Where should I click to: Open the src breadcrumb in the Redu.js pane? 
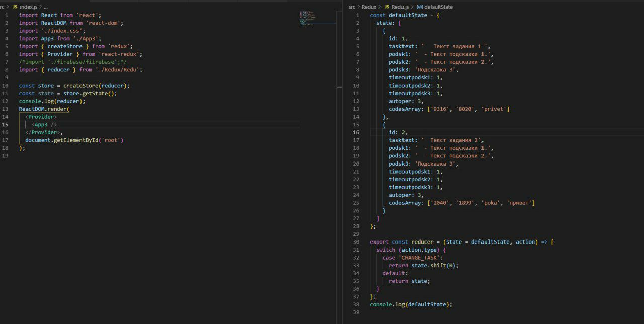click(x=352, y=7)
